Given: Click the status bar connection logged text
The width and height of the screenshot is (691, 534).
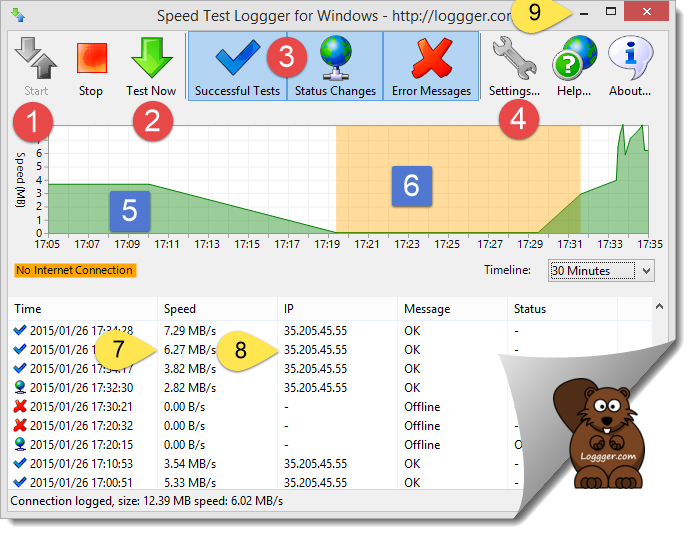Looking at the screenshot, I should click(147, 501).
